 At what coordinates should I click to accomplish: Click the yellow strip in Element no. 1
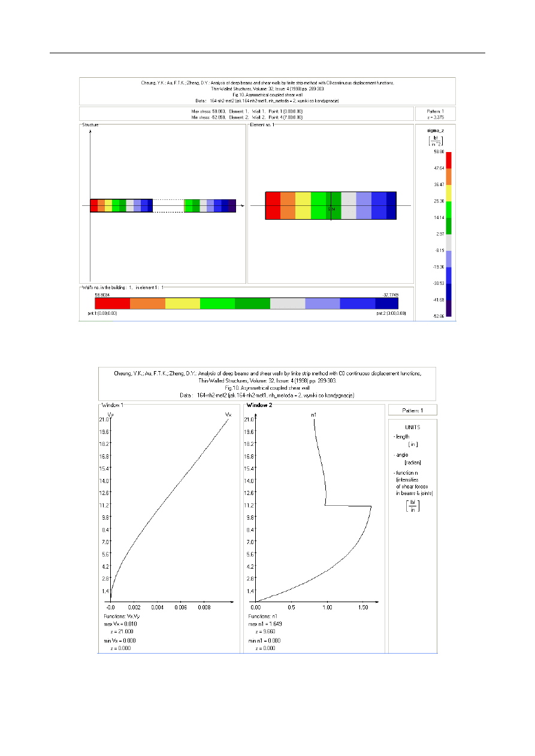pos(303,206)
